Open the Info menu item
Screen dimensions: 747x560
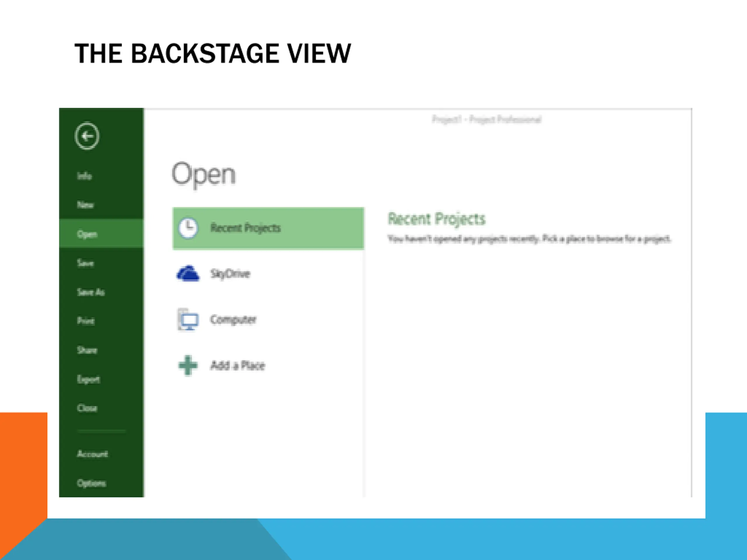coord(84,176)
